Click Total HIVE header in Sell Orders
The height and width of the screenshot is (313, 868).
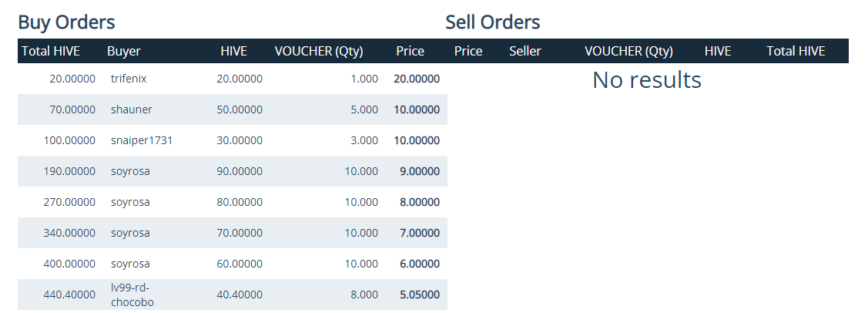click(796, 51)
